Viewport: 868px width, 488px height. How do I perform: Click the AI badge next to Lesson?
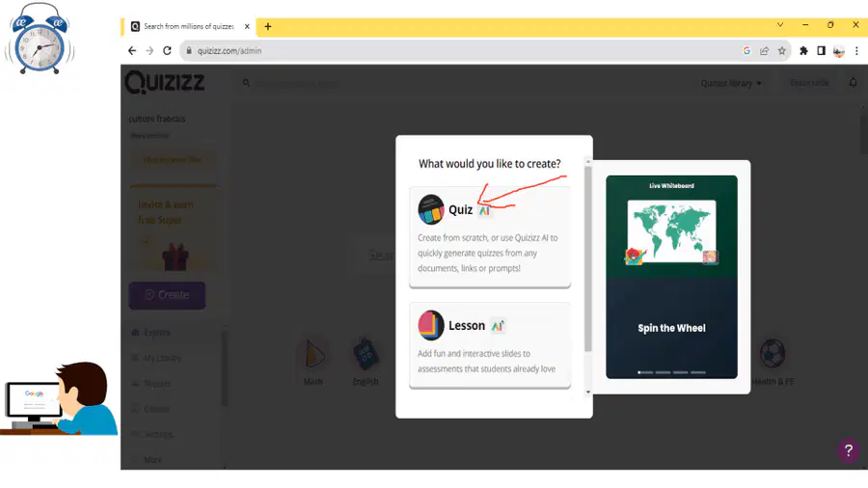pos(499,326)
